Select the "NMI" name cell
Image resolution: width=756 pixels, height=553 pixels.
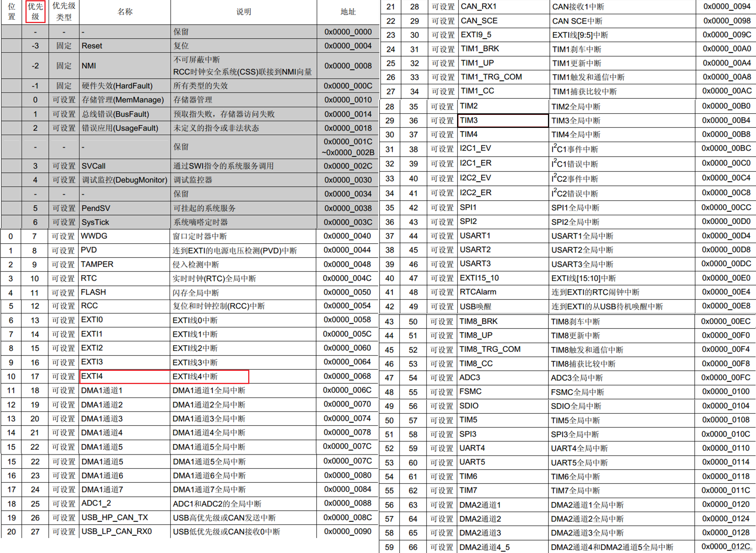click(x=125, y=66)
